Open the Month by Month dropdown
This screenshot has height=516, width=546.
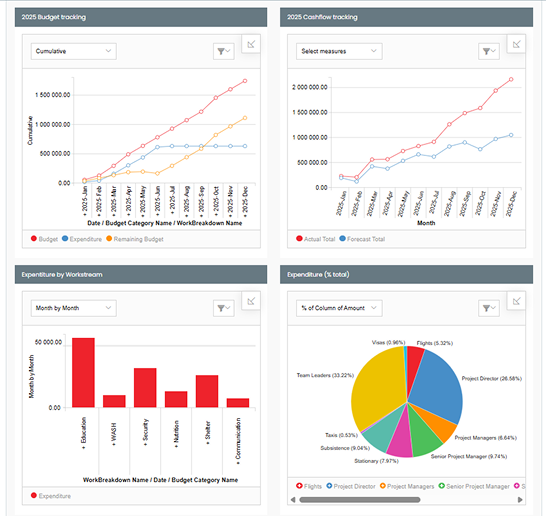coord(73,308)
